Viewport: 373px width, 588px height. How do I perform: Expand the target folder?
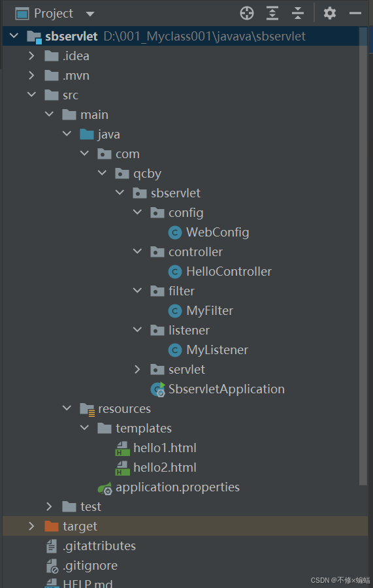click(32, 526)
